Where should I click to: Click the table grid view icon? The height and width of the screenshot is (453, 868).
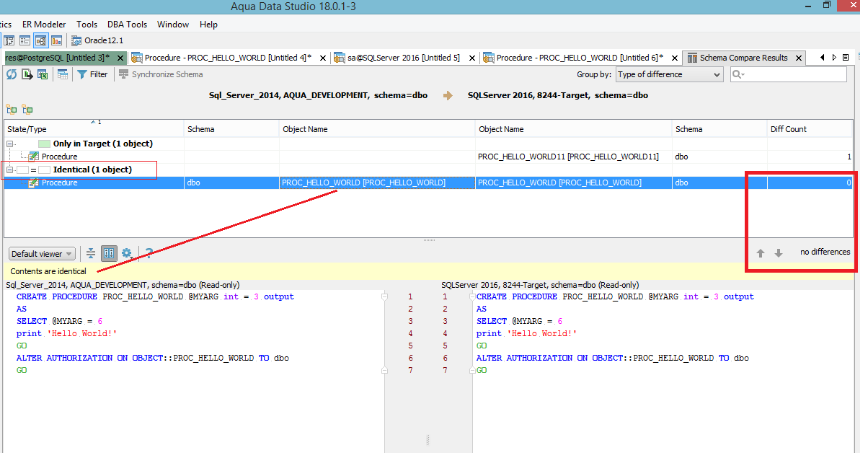63,74
